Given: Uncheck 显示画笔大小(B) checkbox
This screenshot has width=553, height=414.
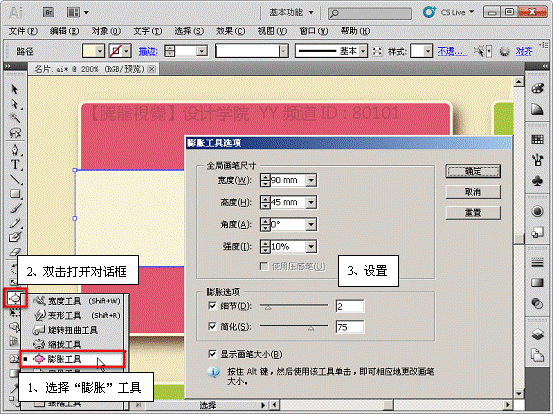Looking at the screenshot, I should [212, 354].
